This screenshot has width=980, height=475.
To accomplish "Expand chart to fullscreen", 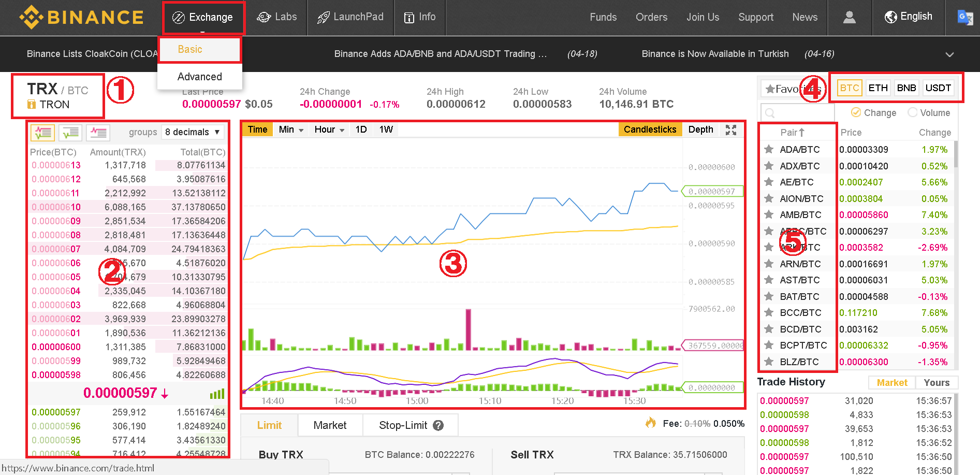I will pos(731,129).
